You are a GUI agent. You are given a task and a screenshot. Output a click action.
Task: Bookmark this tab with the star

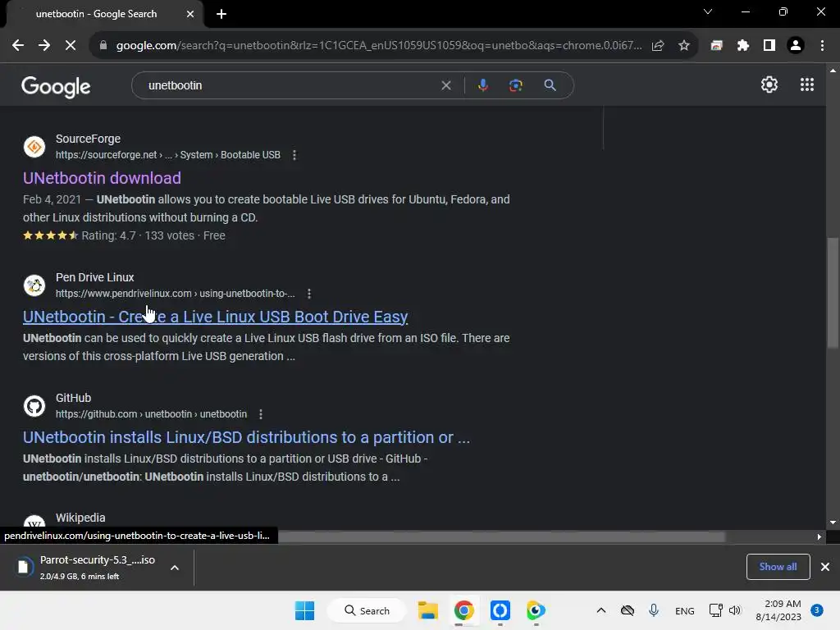click(x=684, y=46)
